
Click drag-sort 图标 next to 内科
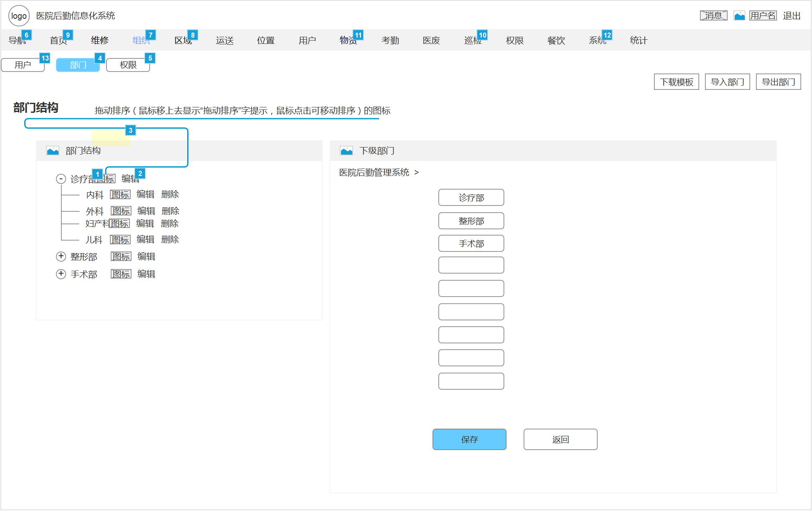pos(120,195)
